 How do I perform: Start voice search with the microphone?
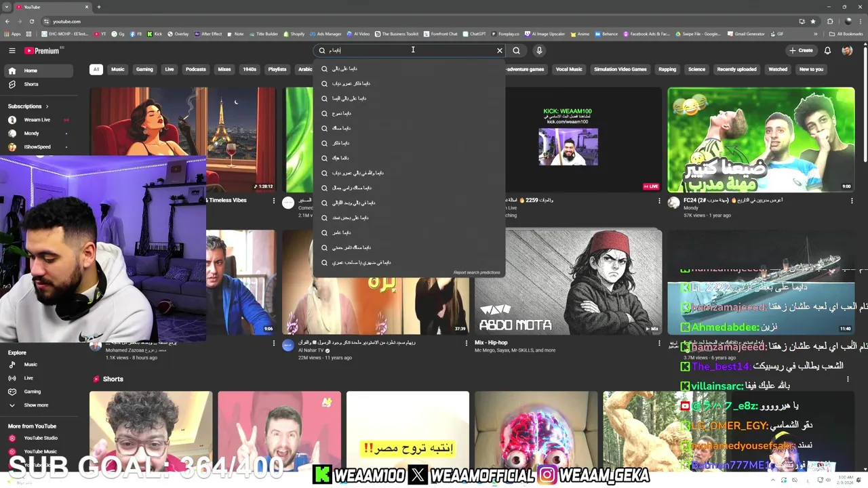click(x=539, y=51)
